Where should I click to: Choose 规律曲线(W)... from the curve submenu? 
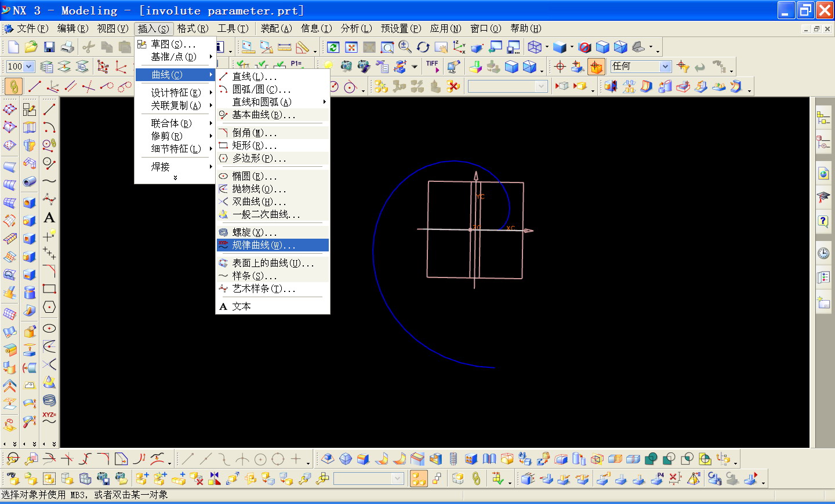(x=273, y=245)
